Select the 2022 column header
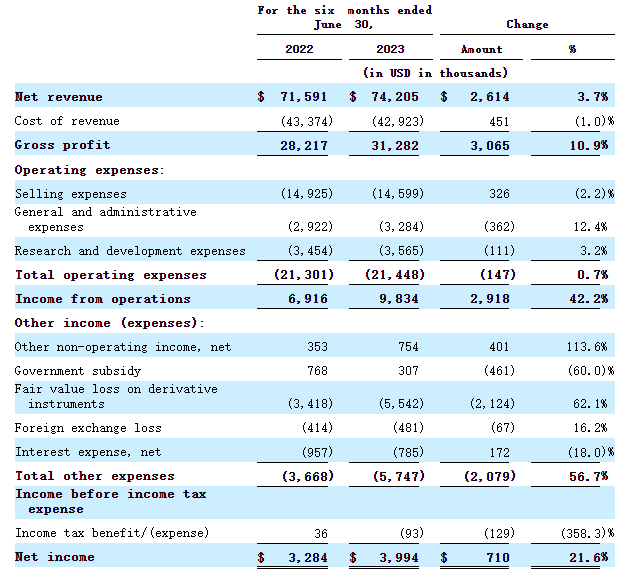The image size is (634, 577). tap(299, 49)
